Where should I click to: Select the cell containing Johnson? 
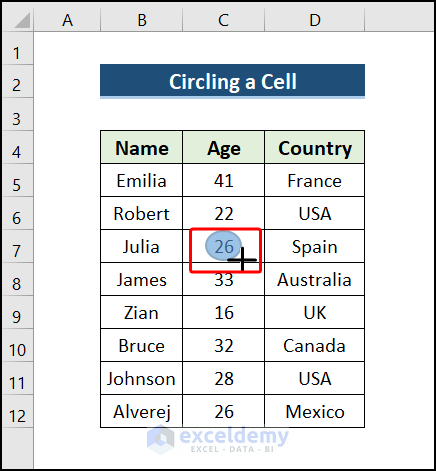(142, 378)
